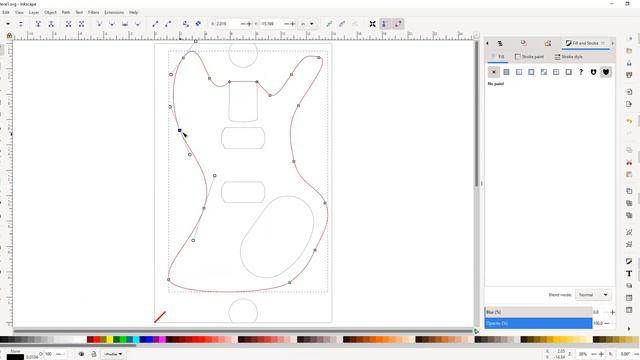The image size is (640, 360).
Task: Toggle current layer lock icon
Action: [94, 354]
